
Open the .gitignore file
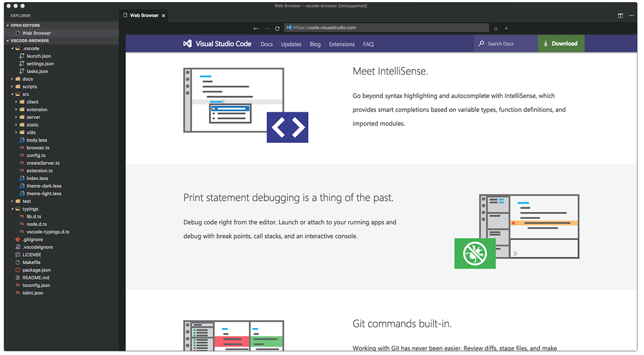point(32,240)
